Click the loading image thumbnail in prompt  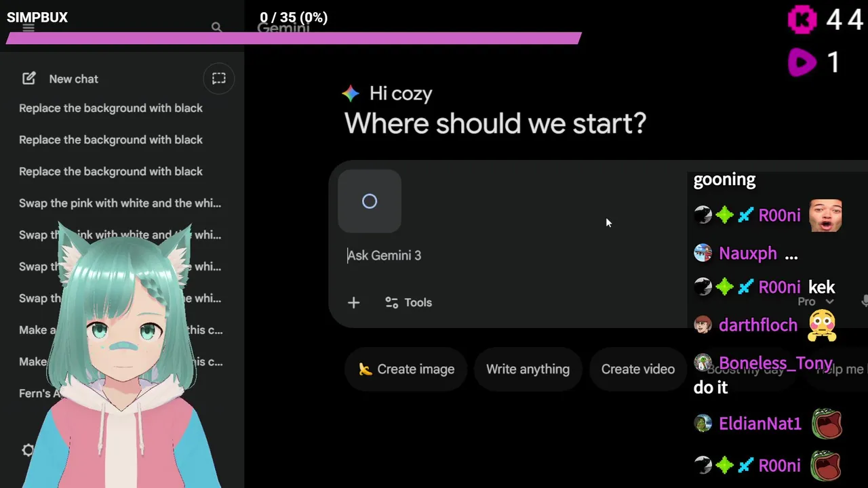[370, 201]
